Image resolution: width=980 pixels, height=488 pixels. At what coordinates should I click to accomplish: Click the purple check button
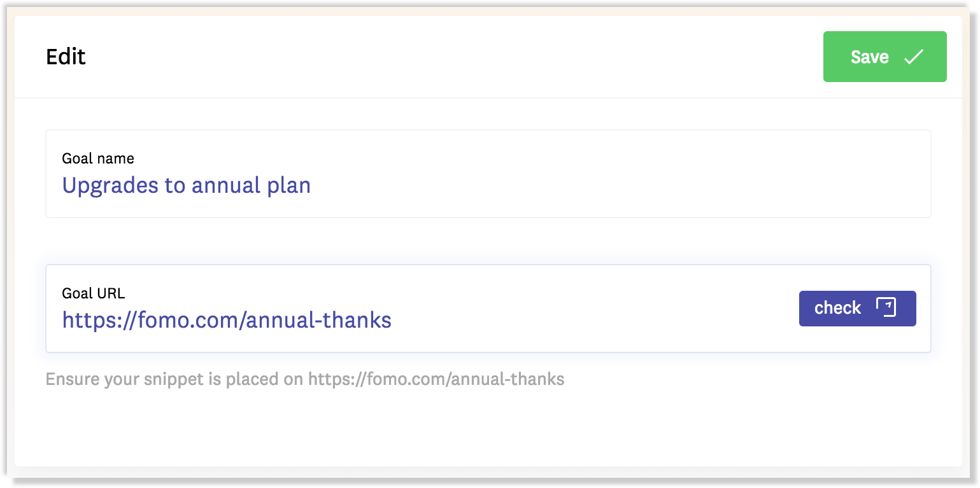click(x=857, y=309)
